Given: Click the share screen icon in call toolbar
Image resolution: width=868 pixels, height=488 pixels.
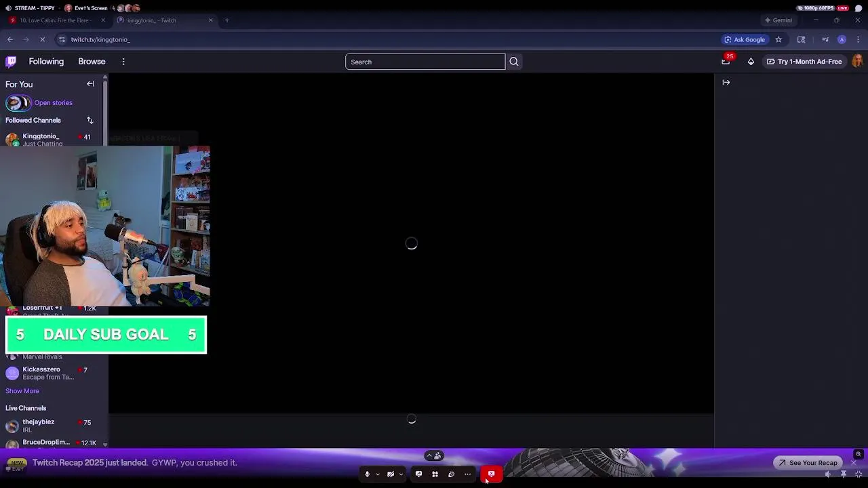Looking at the screenshot, I should 418,474.
